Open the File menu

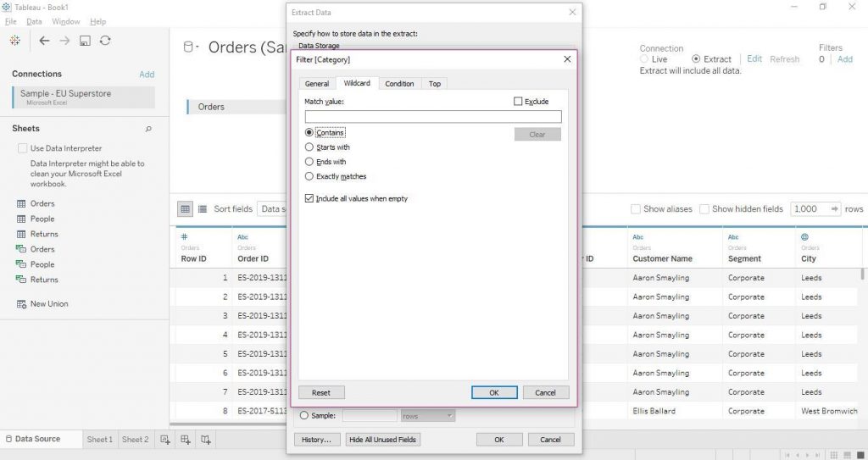click(x=10, y=21)
